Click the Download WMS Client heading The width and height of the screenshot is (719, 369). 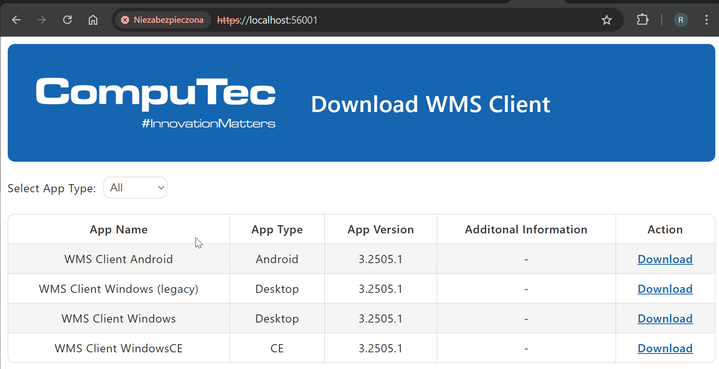(x=431, y=104)
